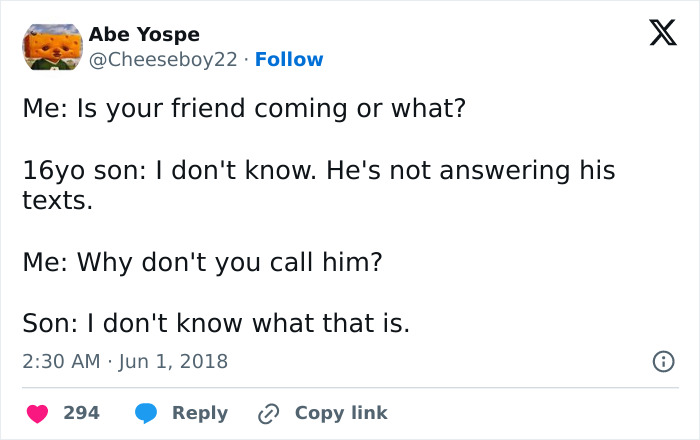Click the Abe Yospe display name
The height and width of the screenshot is (440, 700).
click(x=144, y=34)
